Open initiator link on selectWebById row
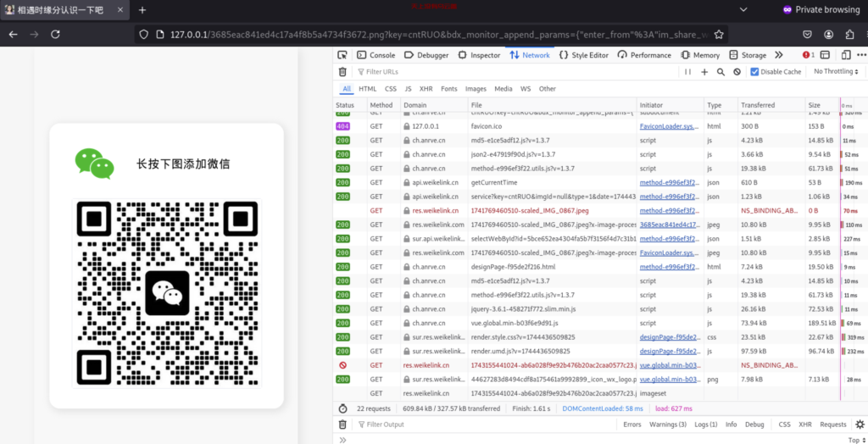The image size is (868, 444). pyautogui.click(x=670, y=239)
